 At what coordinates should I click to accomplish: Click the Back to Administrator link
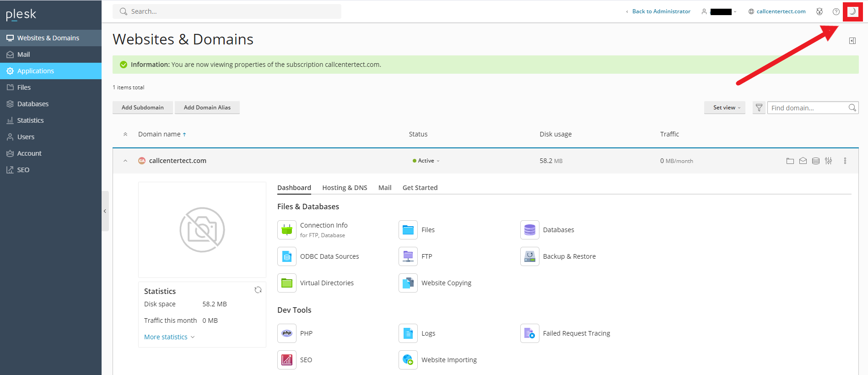click(661, 11)
